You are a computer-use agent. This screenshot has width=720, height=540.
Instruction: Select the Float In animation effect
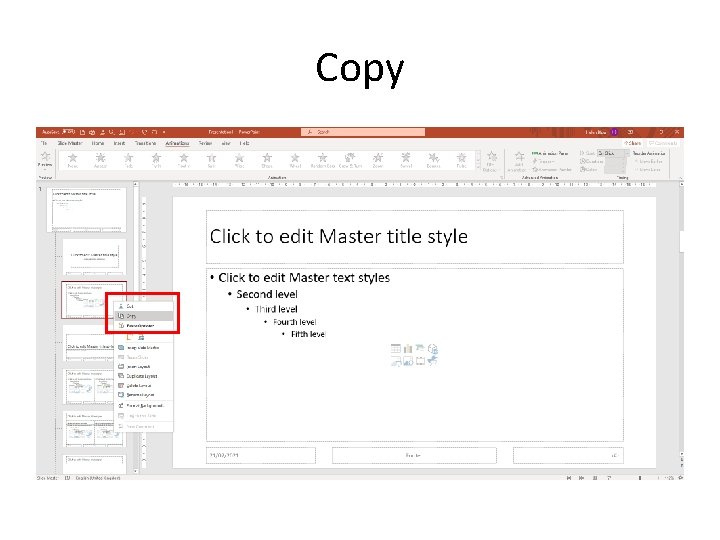point(184,160)
